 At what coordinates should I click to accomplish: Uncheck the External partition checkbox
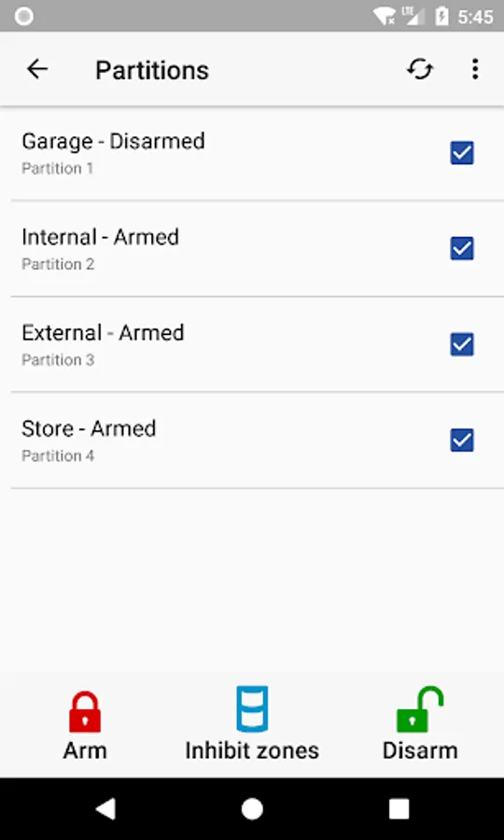click(462, 344)
